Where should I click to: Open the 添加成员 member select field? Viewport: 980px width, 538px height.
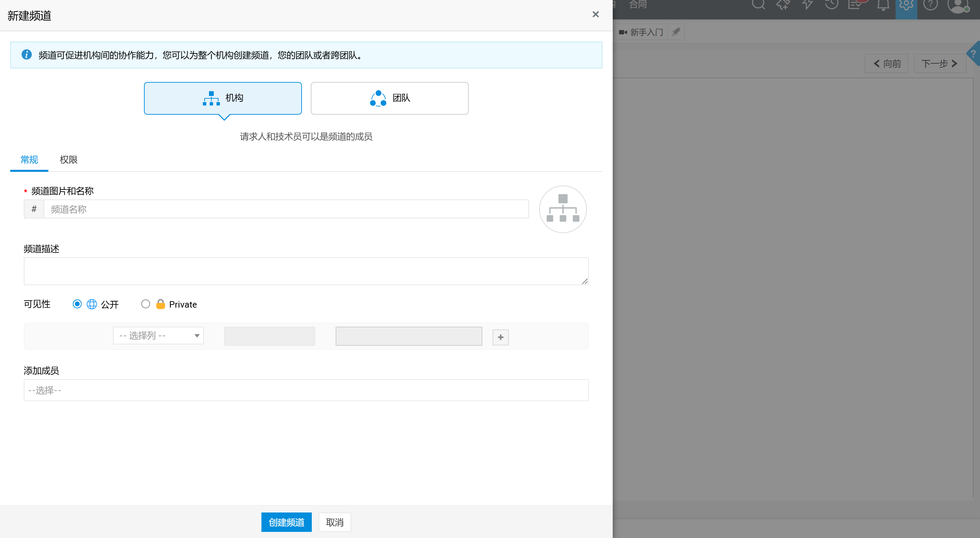tap(306, 390)
